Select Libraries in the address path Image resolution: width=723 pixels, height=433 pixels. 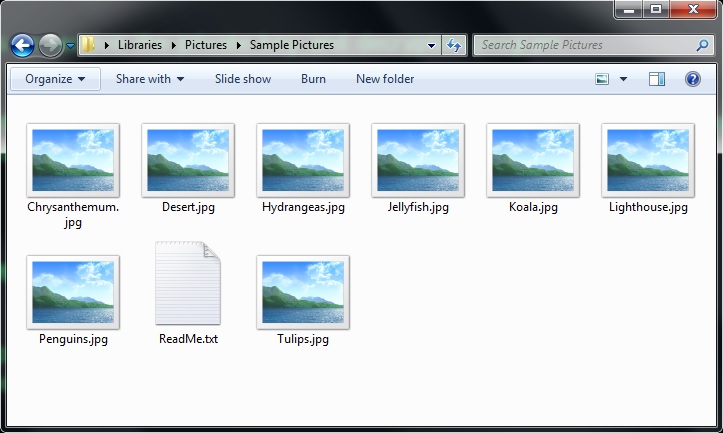click(x=140, y=45)
